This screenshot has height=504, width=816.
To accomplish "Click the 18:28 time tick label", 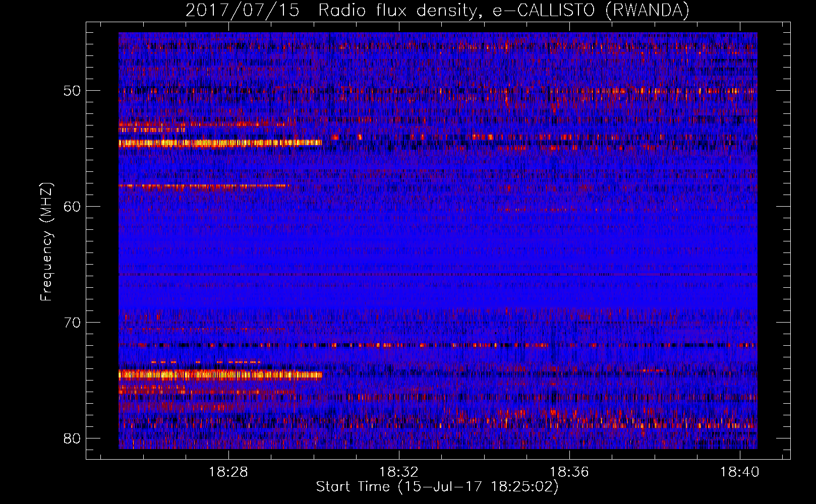I will click(228, 472).
